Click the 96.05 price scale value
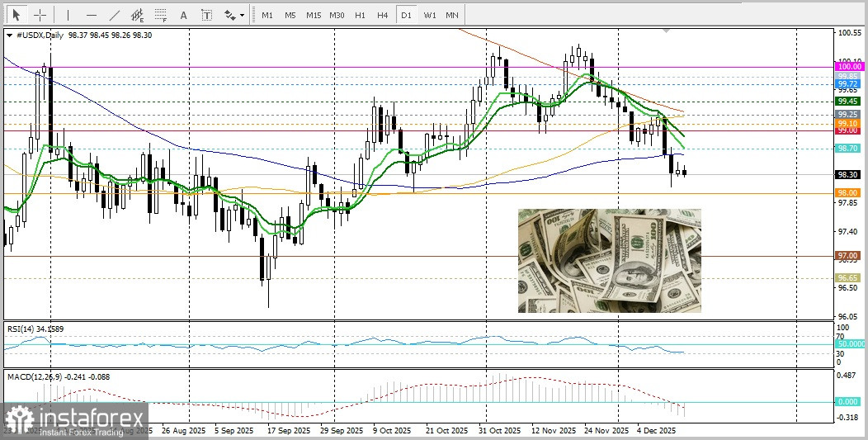868x440 pixels. [848, 317]
